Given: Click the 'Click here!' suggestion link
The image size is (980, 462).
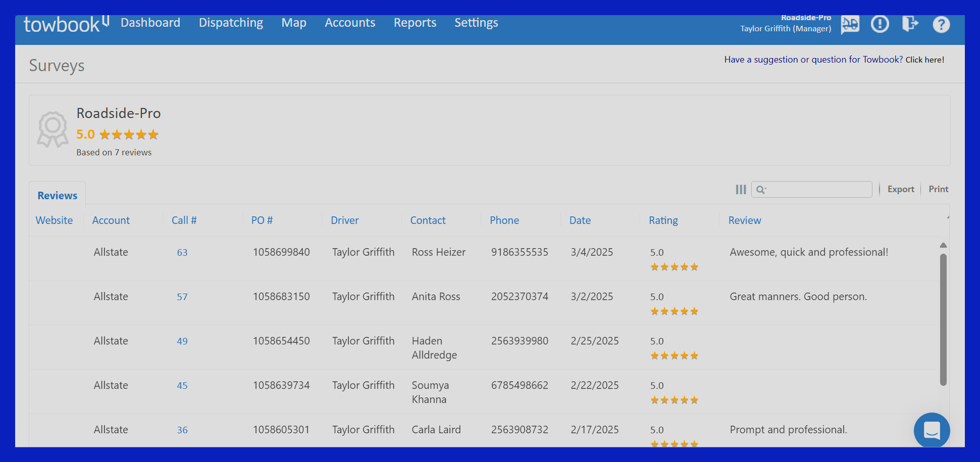Looking at the screenshot, I should pos(924,60).
